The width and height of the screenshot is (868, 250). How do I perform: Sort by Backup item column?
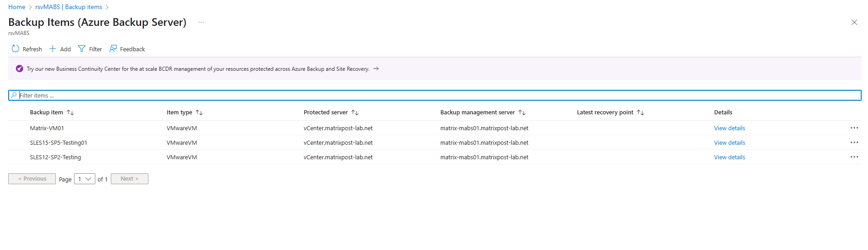tap(70, 113)
